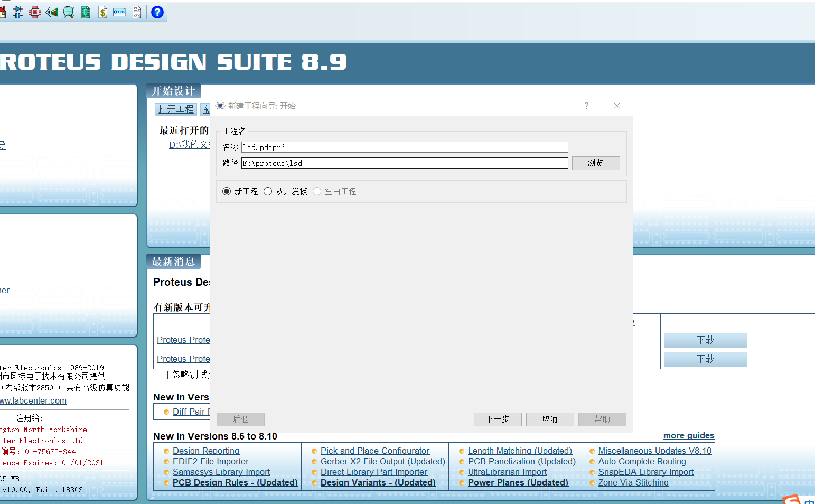Open the Samacsys Library Import link

(221, 472)
